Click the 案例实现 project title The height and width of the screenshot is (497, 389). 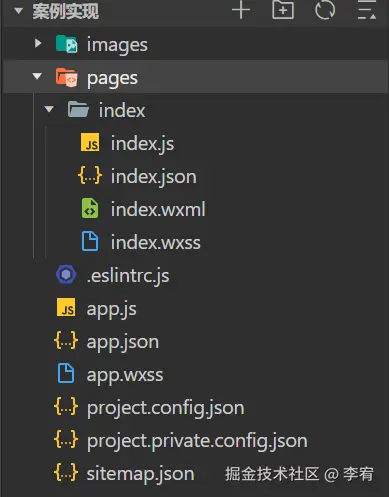coord(65,11)
